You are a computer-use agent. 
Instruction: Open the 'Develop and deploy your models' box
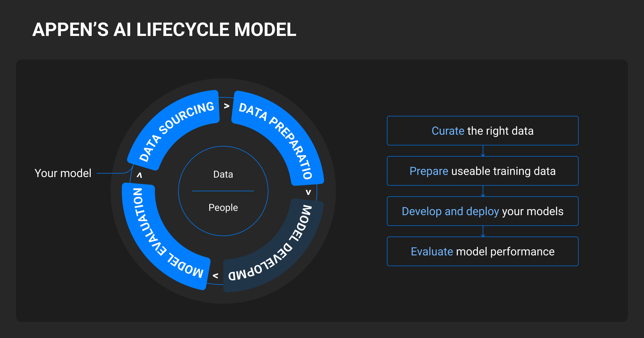(x=482, y=211)
